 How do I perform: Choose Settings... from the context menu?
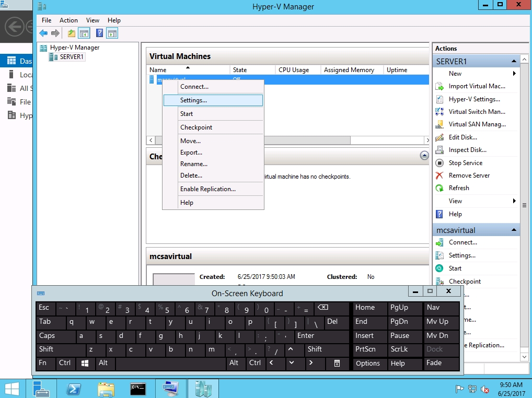coord(213,100)
